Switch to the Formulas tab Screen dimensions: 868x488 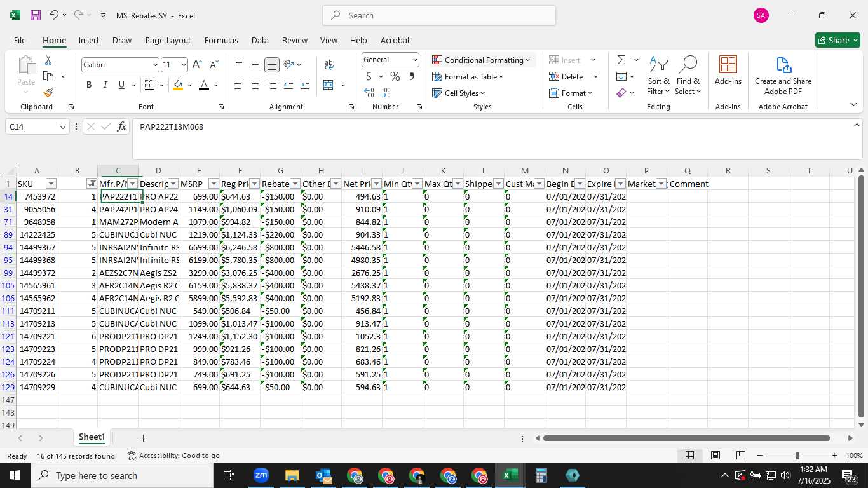221,40
